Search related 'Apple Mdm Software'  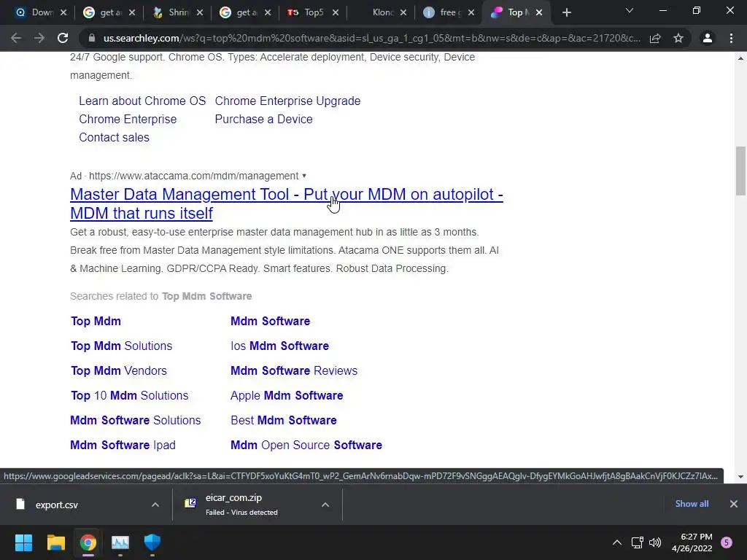pyautogui.click(x=287, y=395)
